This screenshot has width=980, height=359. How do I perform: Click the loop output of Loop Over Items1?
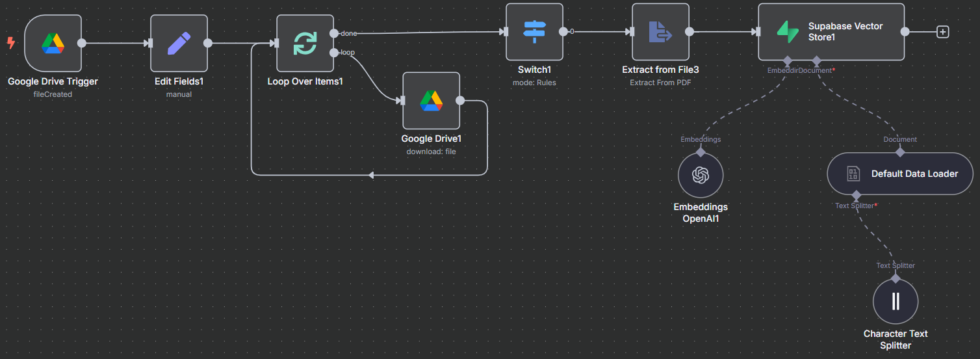click(x=334, y=53)
